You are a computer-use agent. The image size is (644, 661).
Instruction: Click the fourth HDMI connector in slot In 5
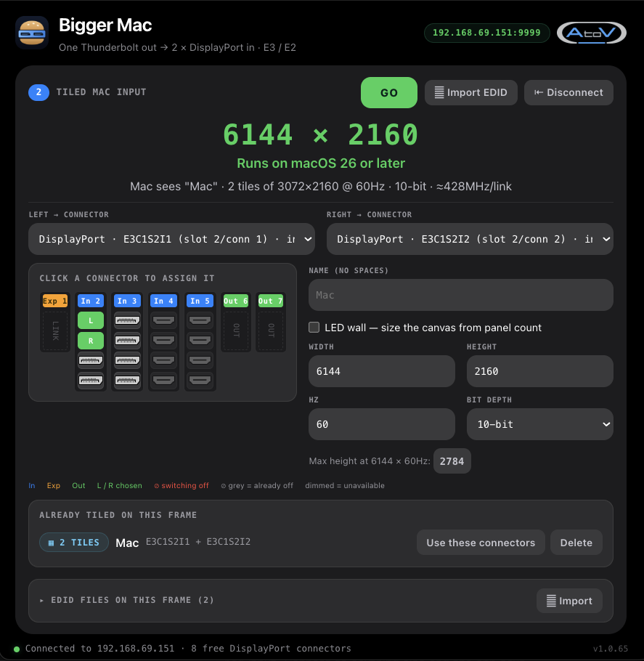(200, 380)
